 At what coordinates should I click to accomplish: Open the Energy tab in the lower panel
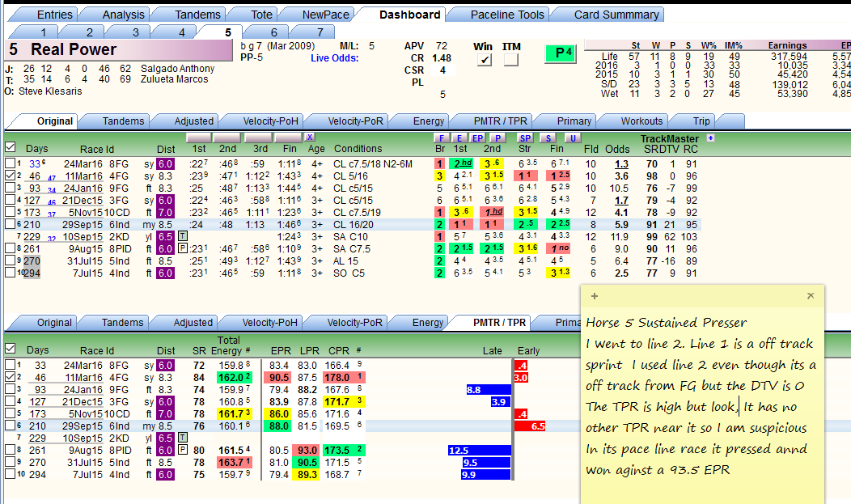pos(428,322)
